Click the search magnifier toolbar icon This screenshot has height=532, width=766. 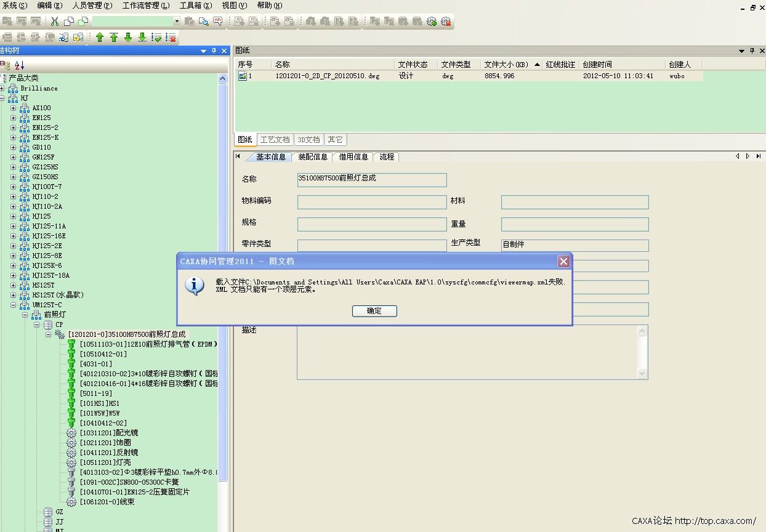tap(204, 21)
